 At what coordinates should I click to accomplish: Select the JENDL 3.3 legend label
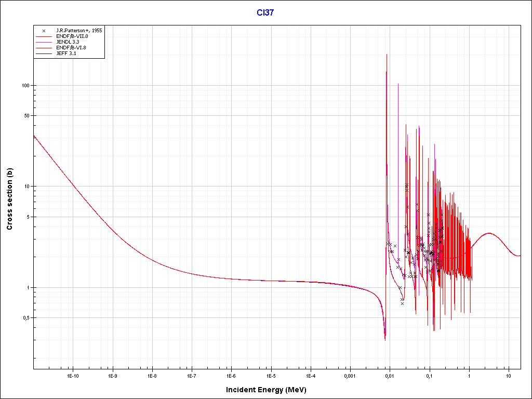point(68,42)
